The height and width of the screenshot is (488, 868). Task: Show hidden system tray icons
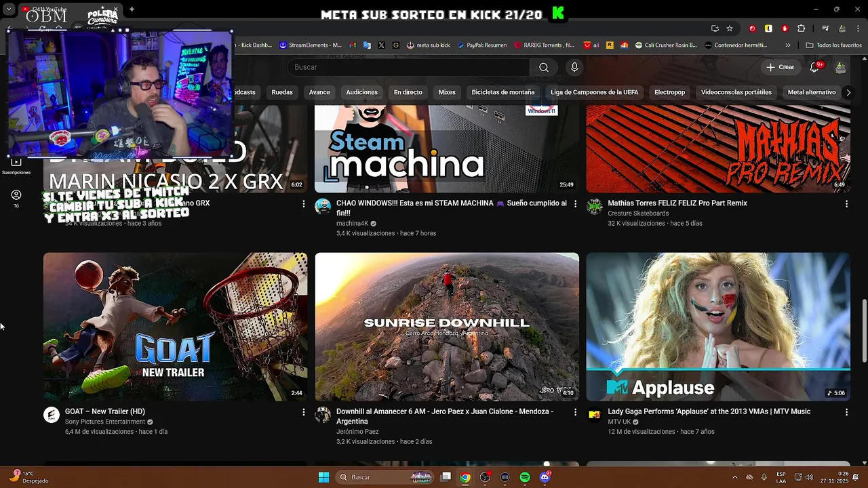[734, 477]
